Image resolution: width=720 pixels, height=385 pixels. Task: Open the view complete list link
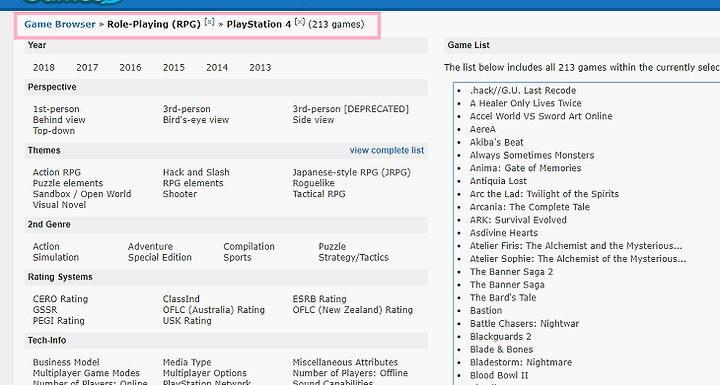click(387, 150)
